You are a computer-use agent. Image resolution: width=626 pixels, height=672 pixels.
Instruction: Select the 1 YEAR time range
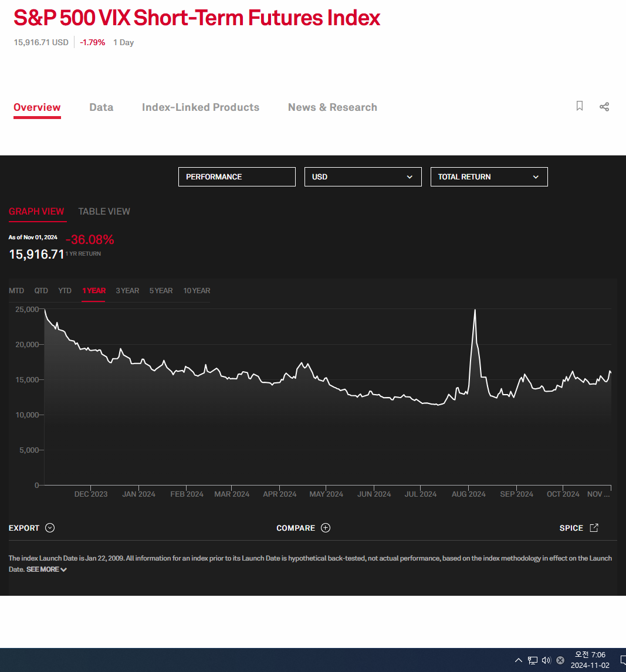(x=94, y=291)
